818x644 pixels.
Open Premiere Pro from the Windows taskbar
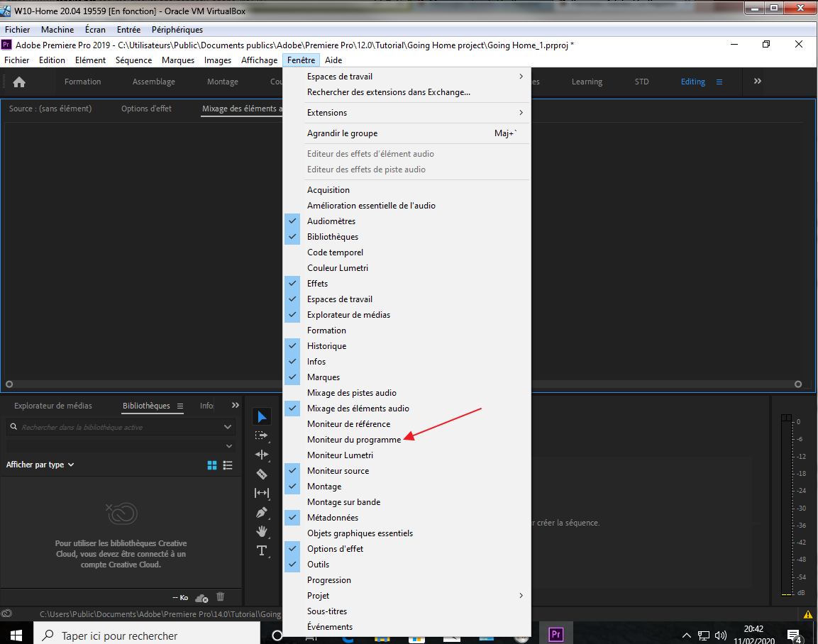tap(556, 634)
